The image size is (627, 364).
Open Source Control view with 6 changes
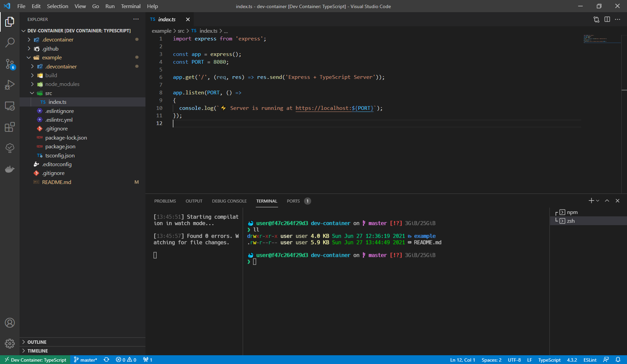pyautogui.click(x=10, y=64)
